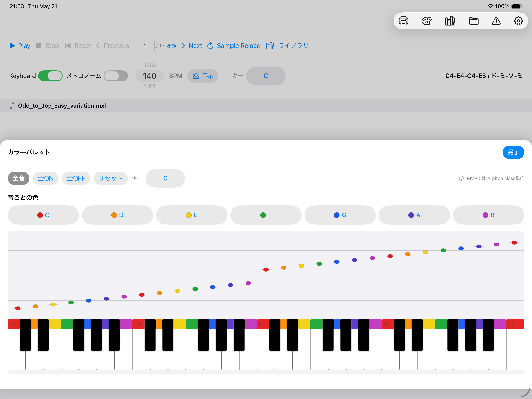Click the 移動 jump button

(x=171, y=46)
